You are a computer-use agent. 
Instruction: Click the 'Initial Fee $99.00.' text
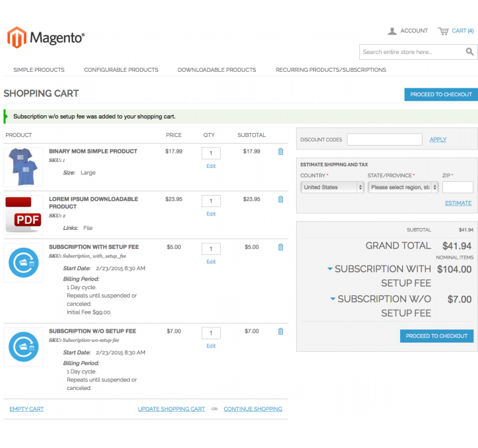click(89, 312)
